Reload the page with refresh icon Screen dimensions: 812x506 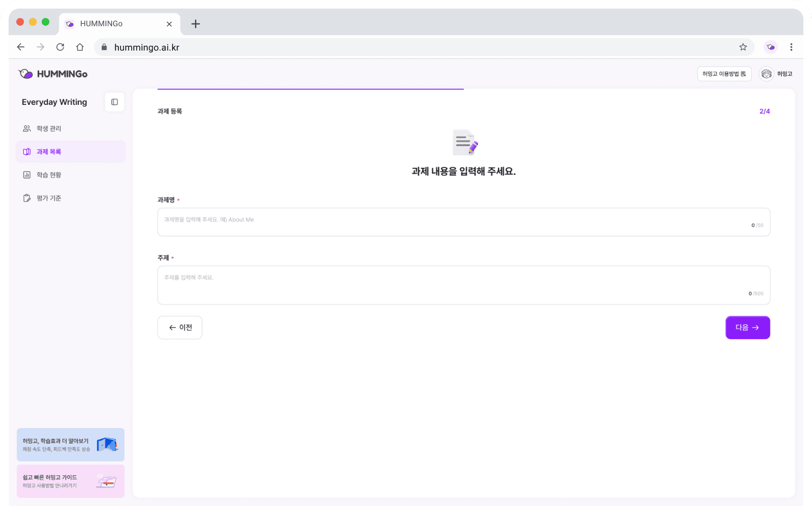click(x=60, y=47)
